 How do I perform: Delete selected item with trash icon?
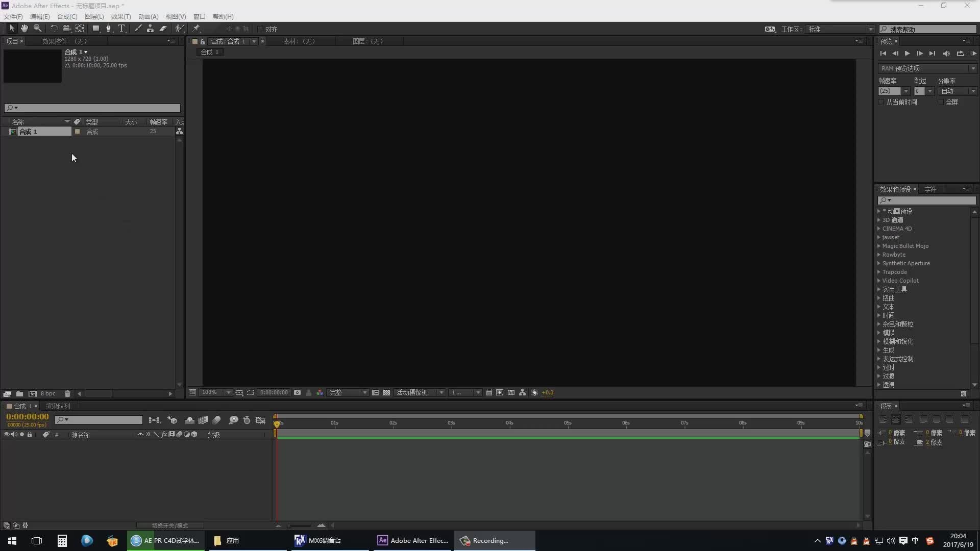[x=67, y=394]
